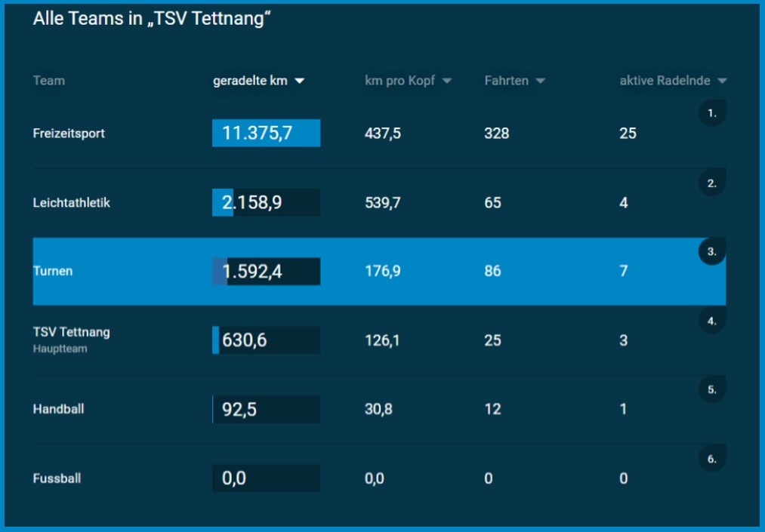Click the geradelte km column label
Image resolution: width=765 pixels, height=532 pixels.
click(250, 81)
